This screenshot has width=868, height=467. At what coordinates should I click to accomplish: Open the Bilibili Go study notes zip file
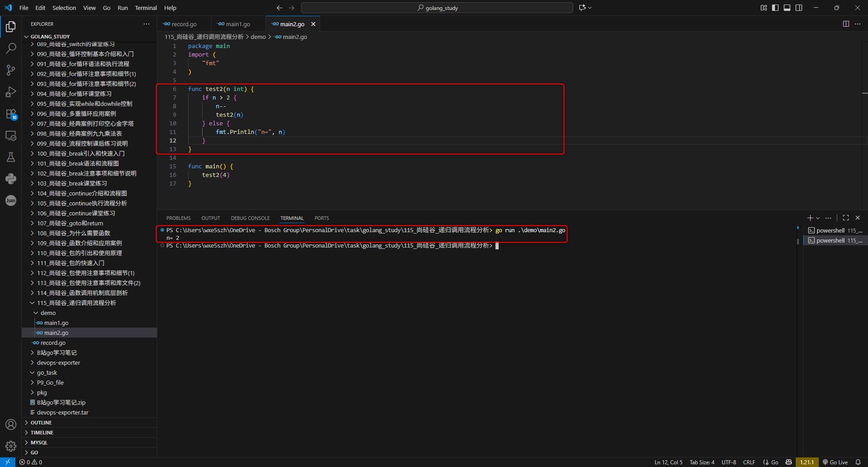[90, 402]
